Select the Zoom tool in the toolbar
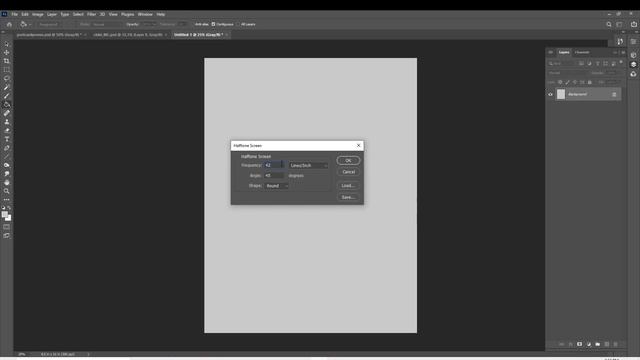 (7, 191)
